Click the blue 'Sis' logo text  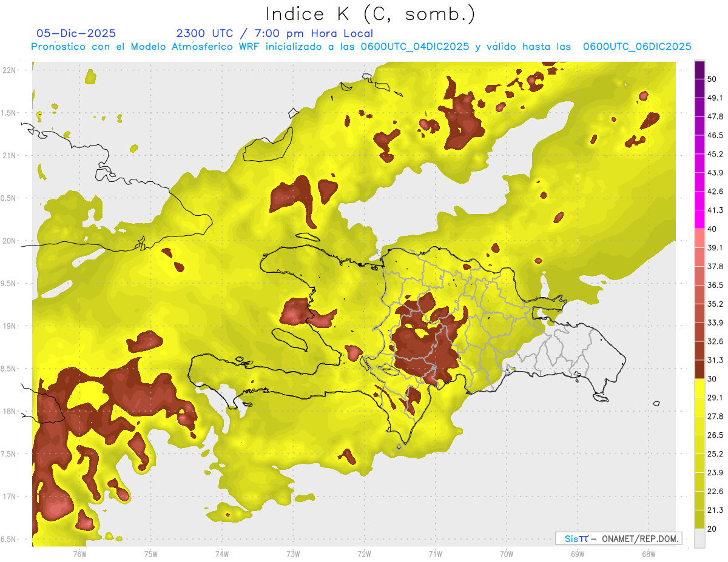point(571,538)
